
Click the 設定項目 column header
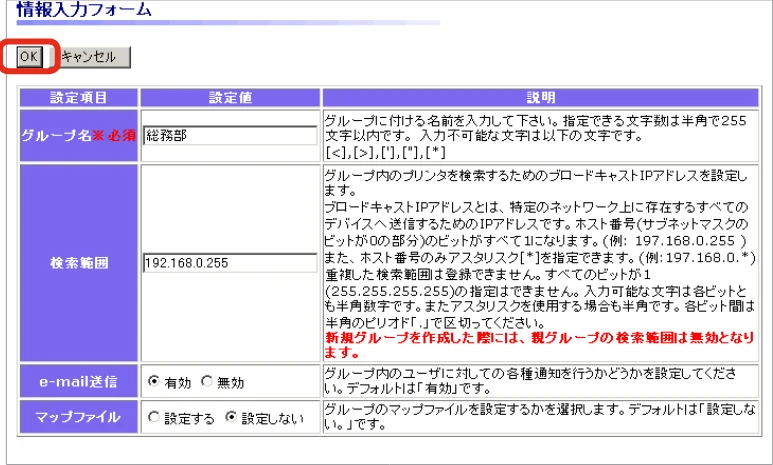point(79,98)
